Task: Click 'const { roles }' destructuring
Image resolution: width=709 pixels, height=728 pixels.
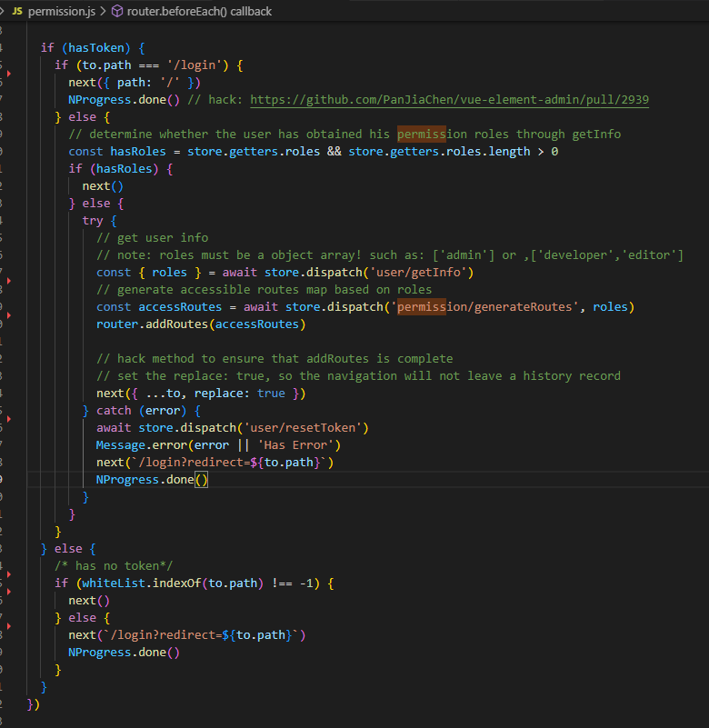Action: coord(148,272)
